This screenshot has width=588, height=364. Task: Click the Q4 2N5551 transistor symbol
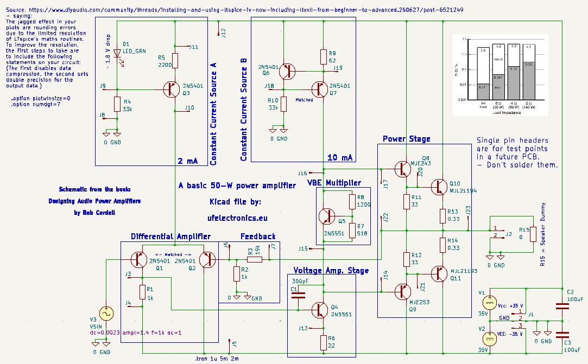tap(320, 310)
